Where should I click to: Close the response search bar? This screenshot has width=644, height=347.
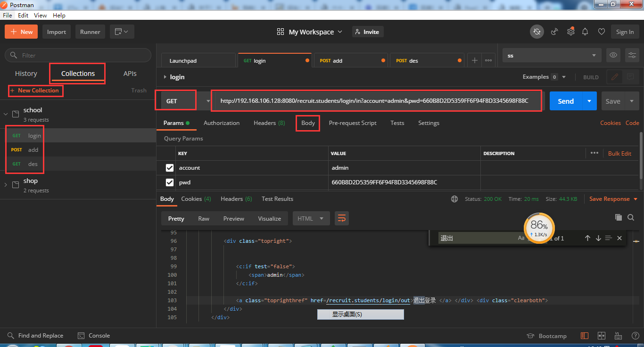(x=619, y=238)
